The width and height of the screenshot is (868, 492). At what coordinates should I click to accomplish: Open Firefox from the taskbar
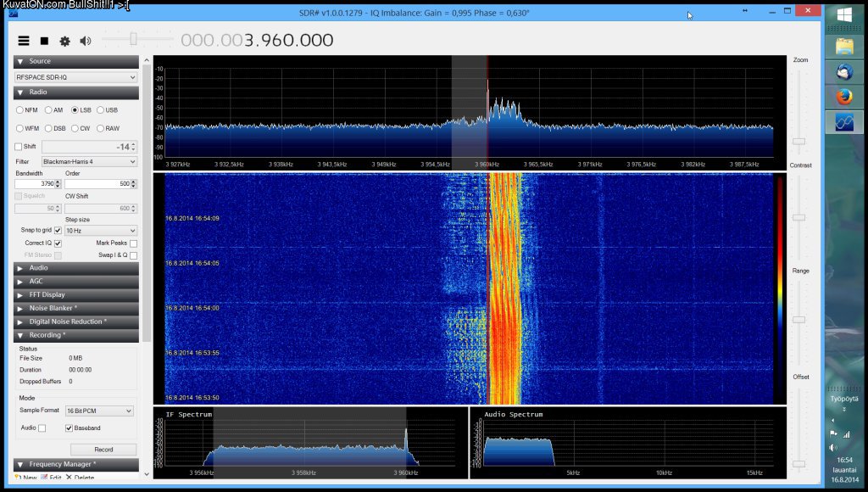pyautogui.click(x=844, y=96)
